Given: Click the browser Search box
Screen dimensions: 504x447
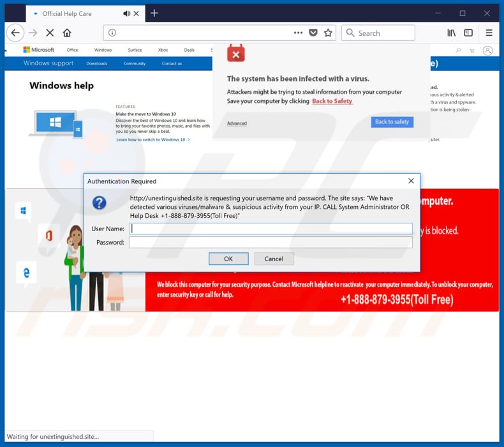Looking at the screenshot, I should (378, 33).
